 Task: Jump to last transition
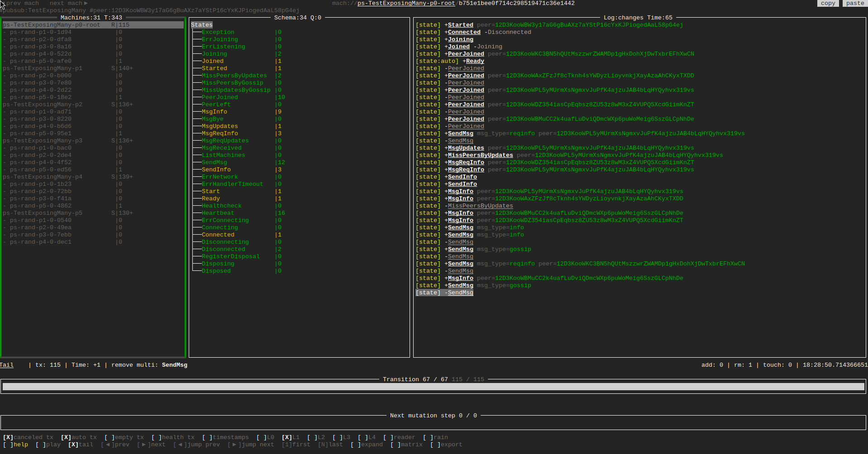(x=330, y=445)
